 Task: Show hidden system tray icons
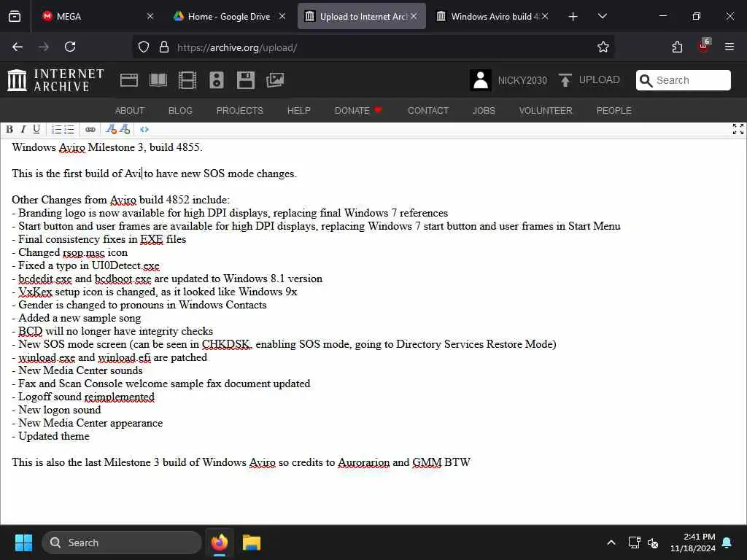point(611,542)
